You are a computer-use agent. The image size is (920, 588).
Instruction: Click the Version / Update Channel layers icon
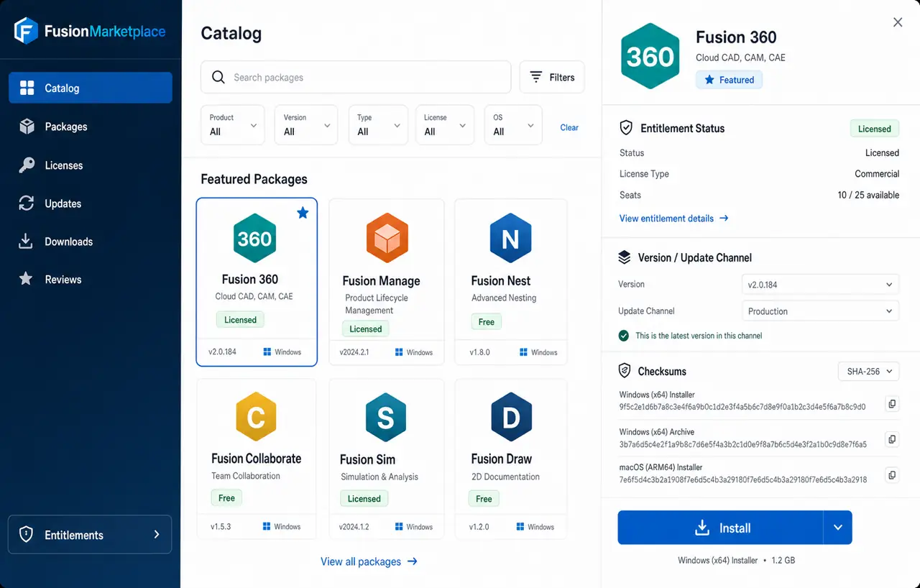click(625, 257)
